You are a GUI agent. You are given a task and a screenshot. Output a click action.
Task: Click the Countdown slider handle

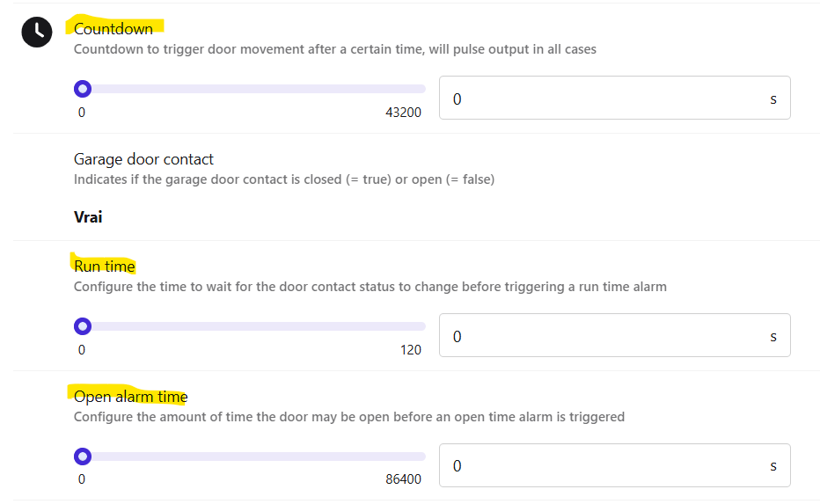pyautogui.click(x=83, y=89)
